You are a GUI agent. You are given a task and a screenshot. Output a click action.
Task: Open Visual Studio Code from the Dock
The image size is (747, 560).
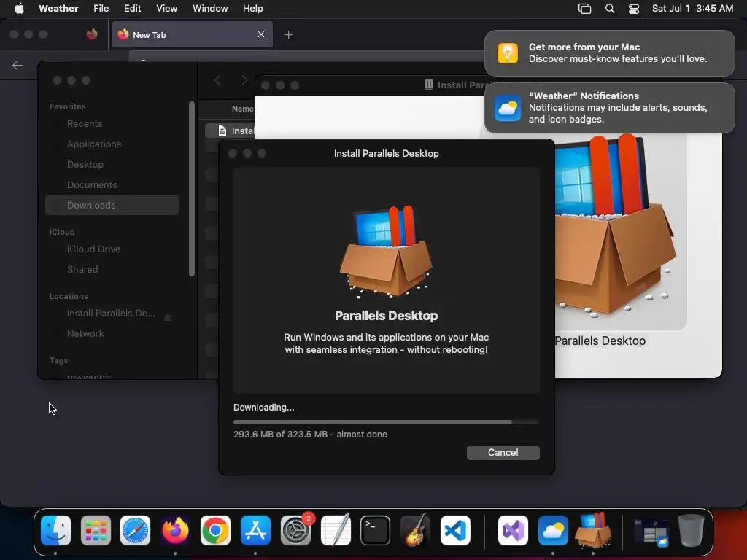tap(455, 531)
